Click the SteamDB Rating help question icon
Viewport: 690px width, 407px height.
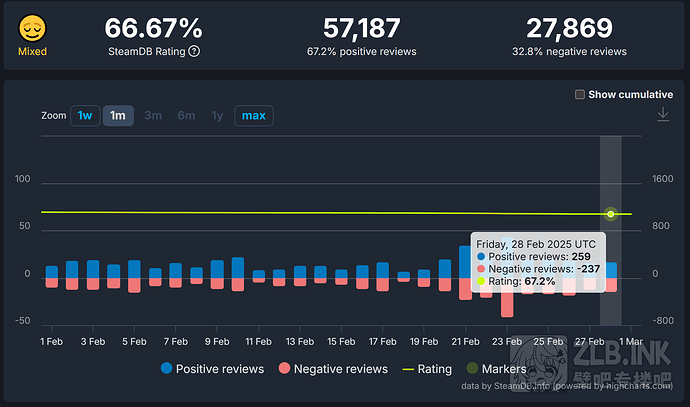pyautogui.click(x=194, y=51)
